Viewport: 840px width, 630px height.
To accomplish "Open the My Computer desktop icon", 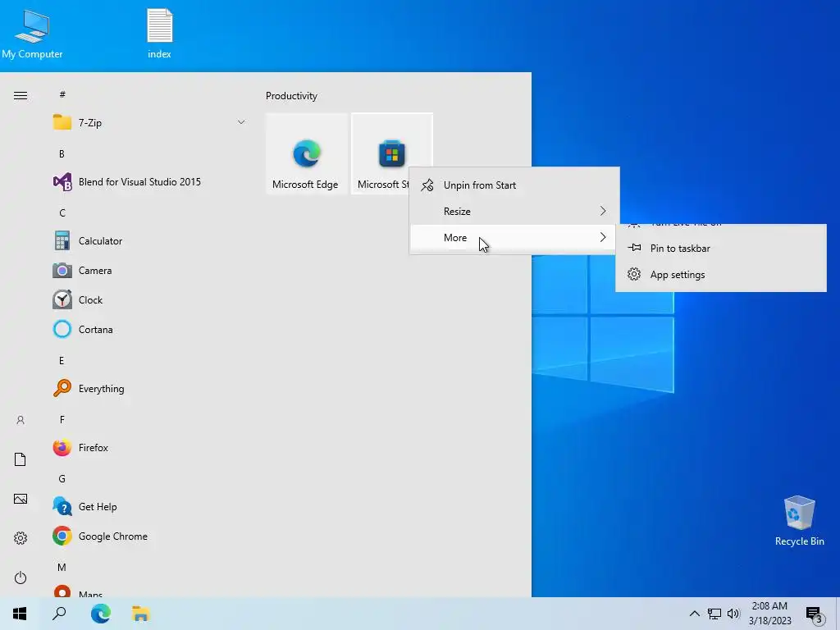I will [32, 33].
